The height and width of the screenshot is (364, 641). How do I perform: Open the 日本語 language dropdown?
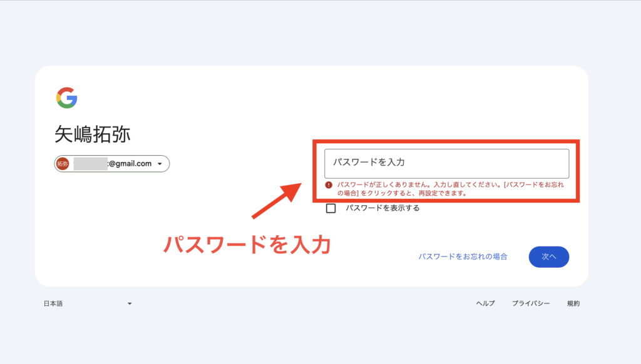pos(88,303)
